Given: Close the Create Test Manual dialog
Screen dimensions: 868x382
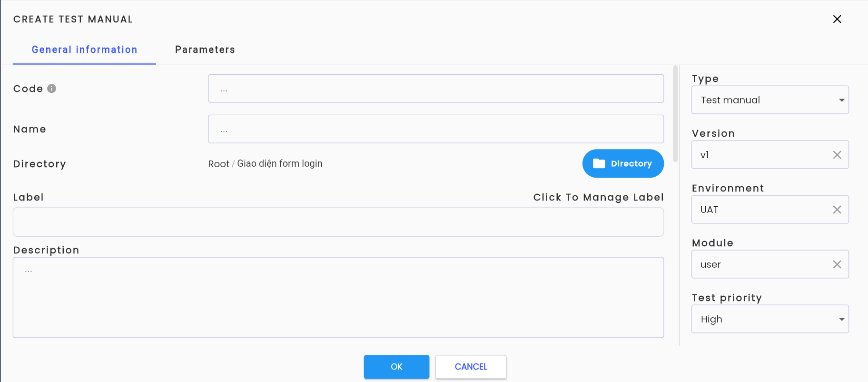Looking at the screenshot, I should 837,19.
